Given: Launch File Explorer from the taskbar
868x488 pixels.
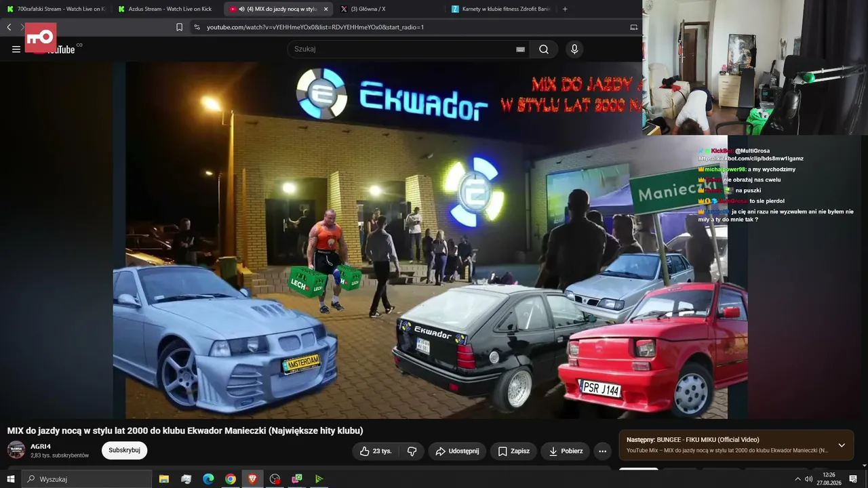Looking at the screenshot, I should point(164,479).
